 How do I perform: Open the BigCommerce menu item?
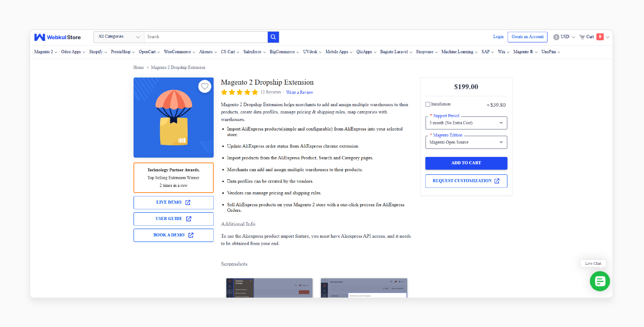[284, 52]
